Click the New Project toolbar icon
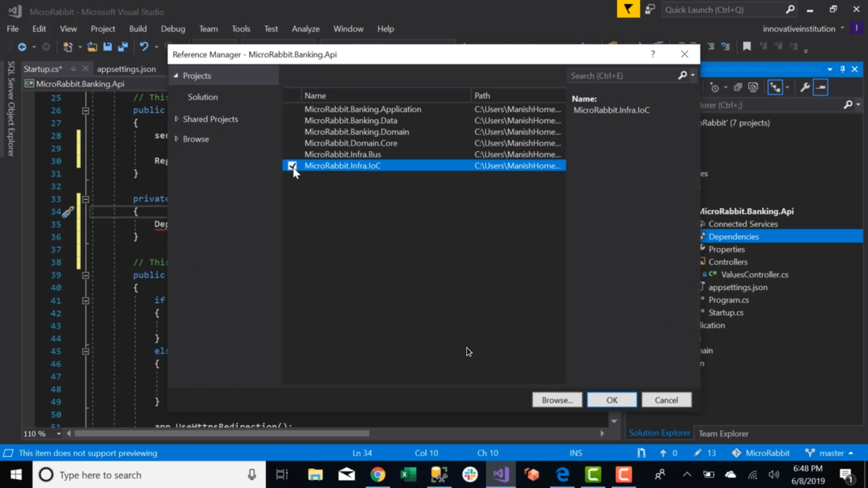This screenshot has height=488, width=868. click(x=68, y=47)
